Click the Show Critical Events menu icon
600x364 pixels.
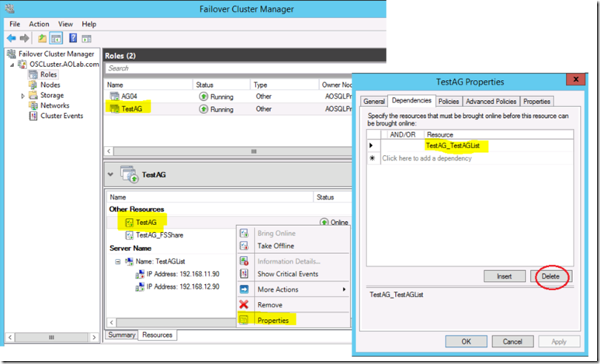pos(245,274)
